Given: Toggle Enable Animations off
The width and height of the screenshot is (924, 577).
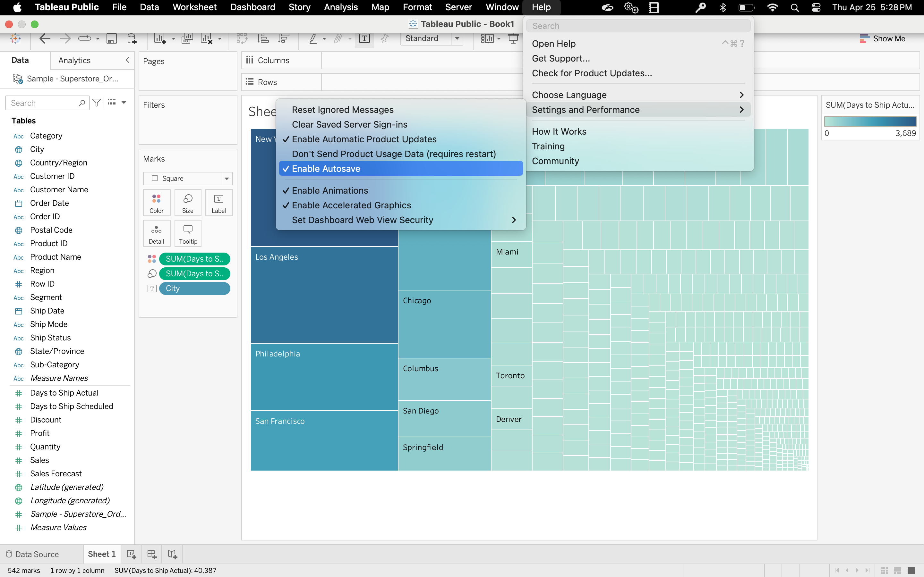Looking at the screenshot, I should 330,190.
